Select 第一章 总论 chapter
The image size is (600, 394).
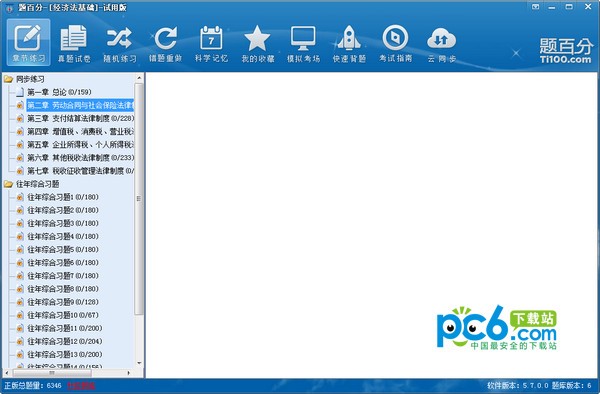59,92
